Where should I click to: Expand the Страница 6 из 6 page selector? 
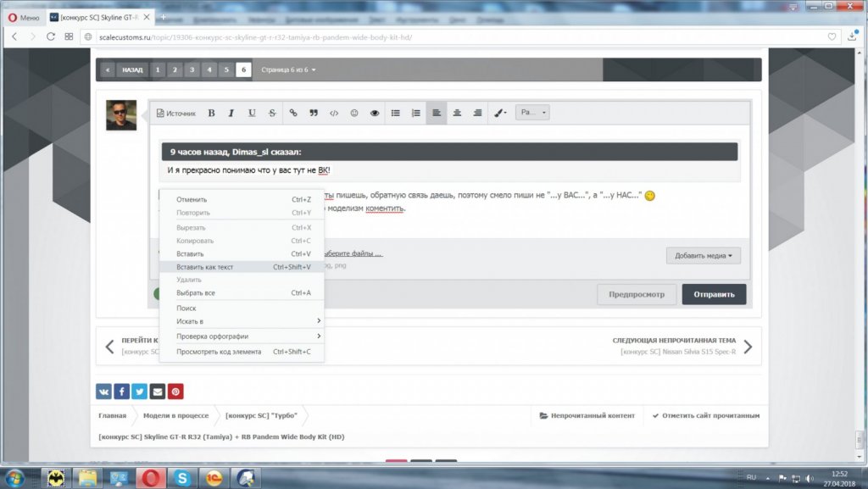pos(288,69)
